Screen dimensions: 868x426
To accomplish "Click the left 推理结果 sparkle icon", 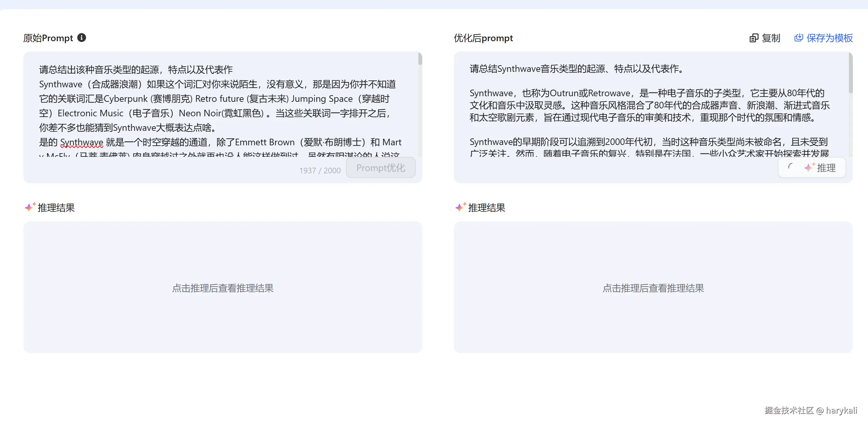I will [x=30, y=207].
